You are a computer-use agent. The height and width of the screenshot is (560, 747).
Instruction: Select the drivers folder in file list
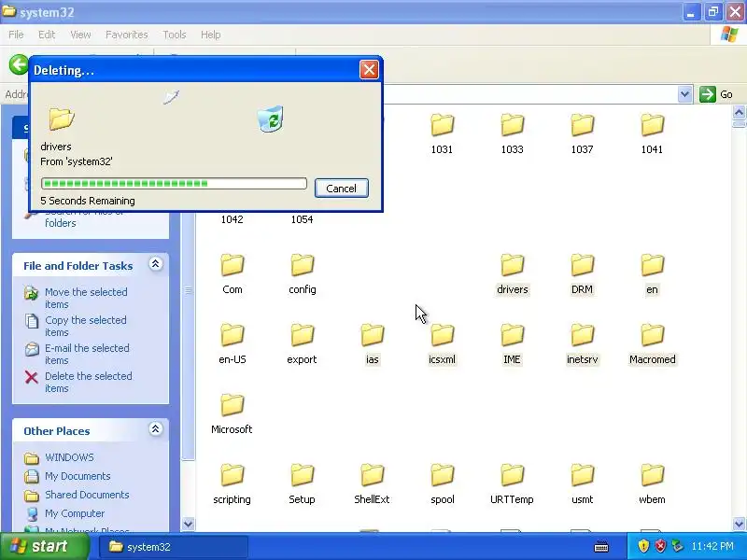[x=512, y=265]
